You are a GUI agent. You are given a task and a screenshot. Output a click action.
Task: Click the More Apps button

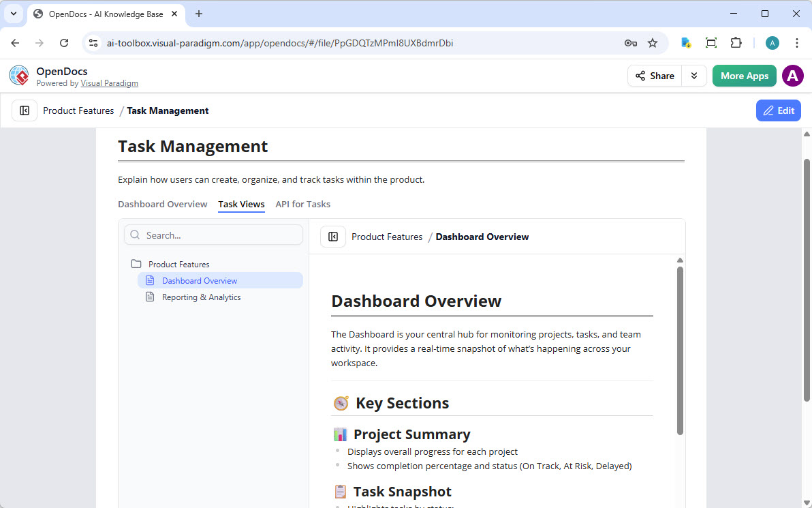click(744, 76)
